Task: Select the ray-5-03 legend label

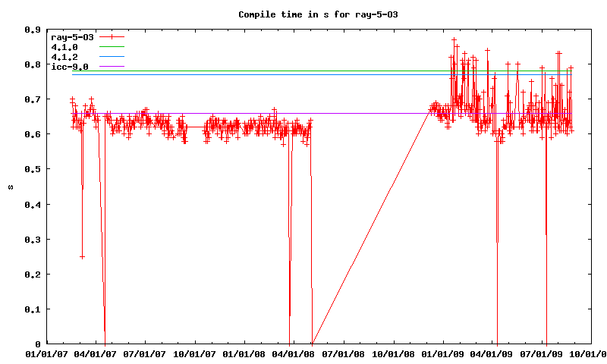Action: point(72,37)
